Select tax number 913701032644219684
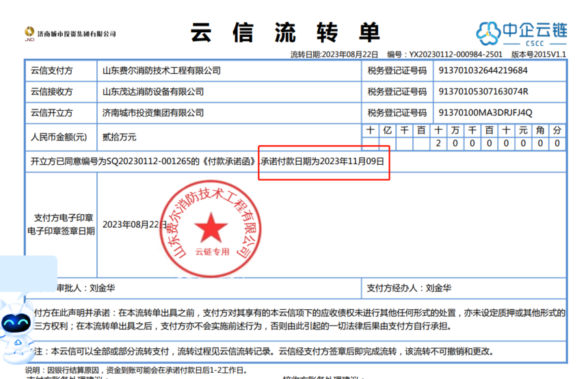 [x=483, y=70]
